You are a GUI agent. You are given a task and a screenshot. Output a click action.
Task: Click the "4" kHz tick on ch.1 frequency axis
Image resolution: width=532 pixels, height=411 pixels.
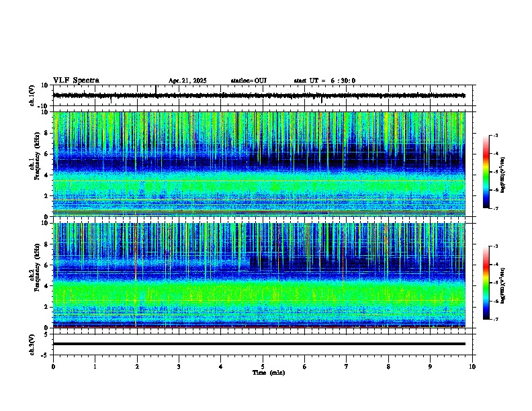click(x=46, y=175)
